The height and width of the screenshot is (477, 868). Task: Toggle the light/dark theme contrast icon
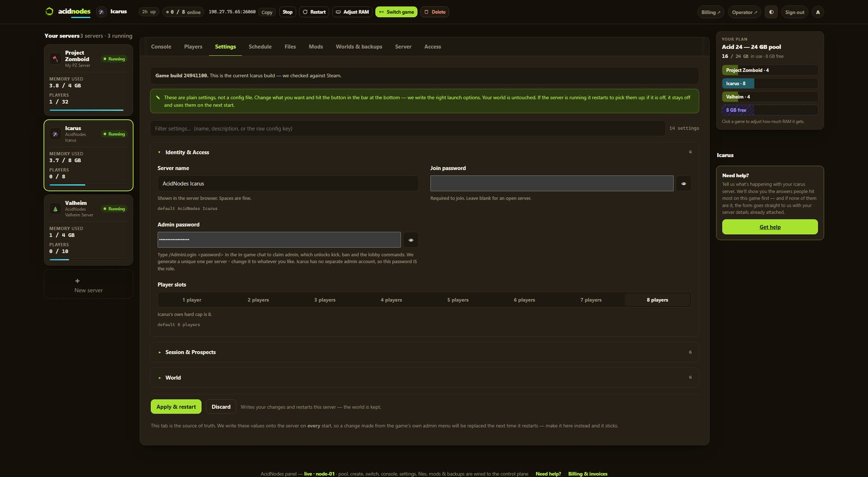771,12
